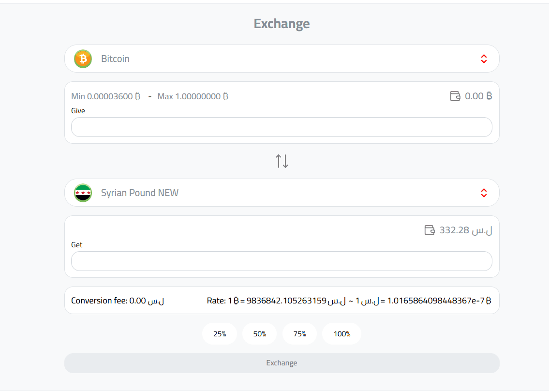Click the conversion rate text
Screen dimensions: 549x392
(348, 300)
